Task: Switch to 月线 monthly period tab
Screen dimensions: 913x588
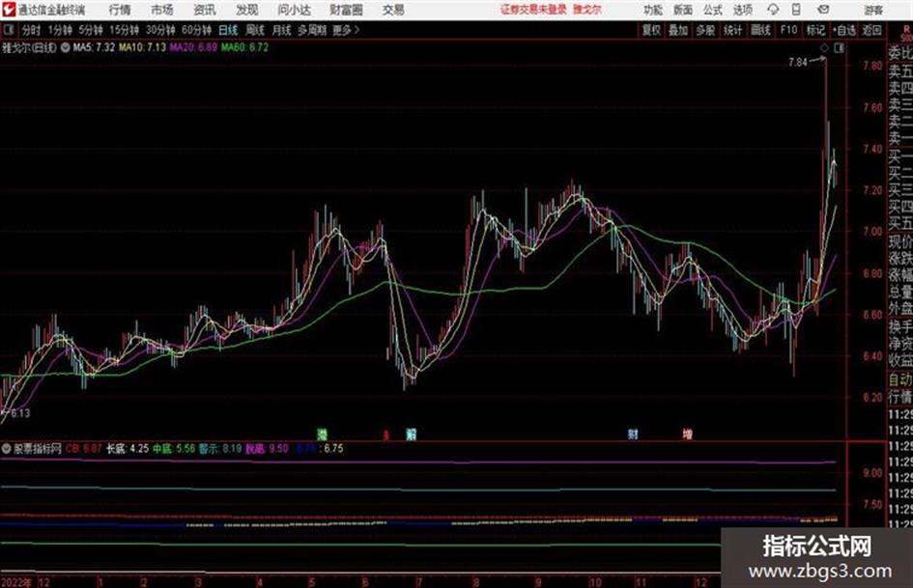Action: (281, 30)
